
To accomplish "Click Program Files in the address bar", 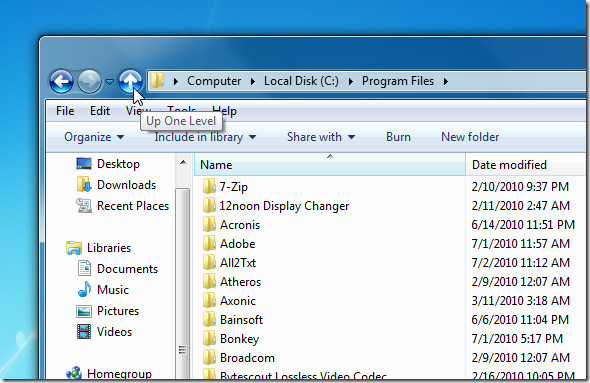I will [x=398, y=81].
